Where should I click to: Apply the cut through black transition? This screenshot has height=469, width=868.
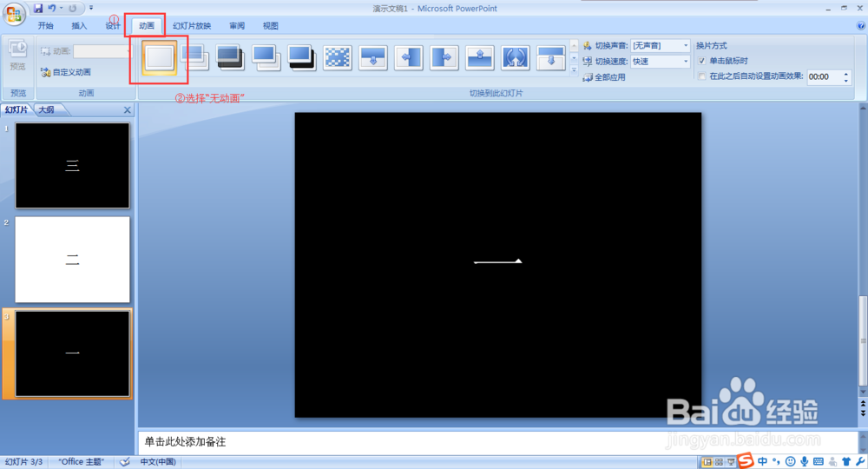coord(302,57)
